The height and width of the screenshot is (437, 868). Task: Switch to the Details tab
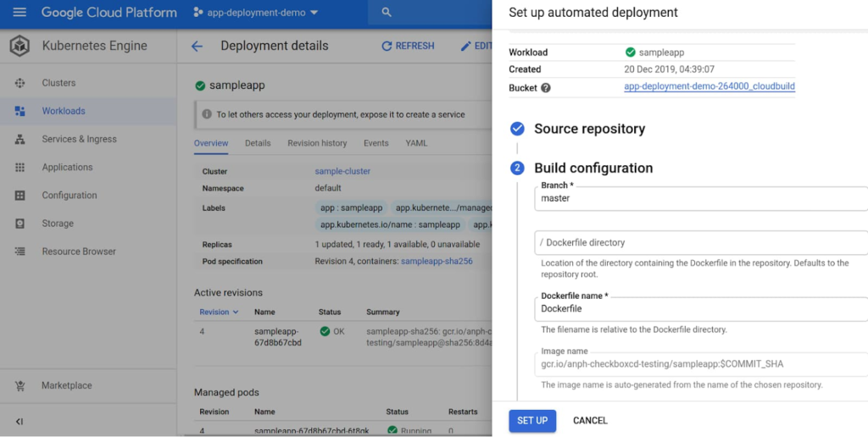click(x=258, y=143)
